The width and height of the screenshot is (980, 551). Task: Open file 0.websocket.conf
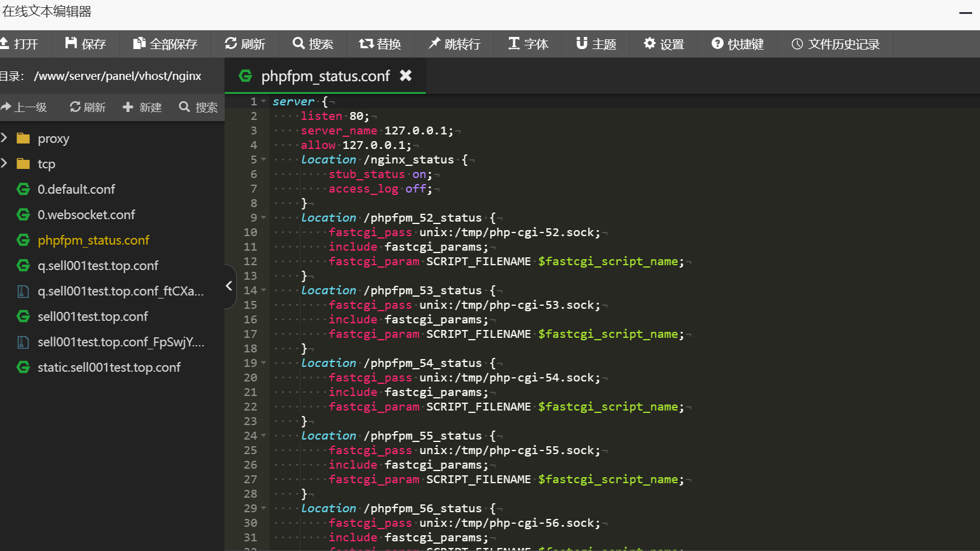tap(87, 215)
